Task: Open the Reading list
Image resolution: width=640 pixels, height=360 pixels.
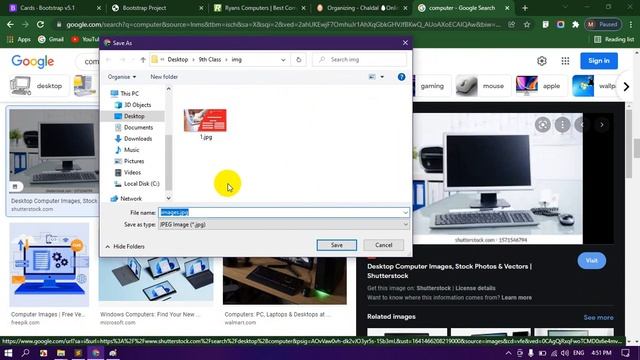Action: tap(614, 39)
